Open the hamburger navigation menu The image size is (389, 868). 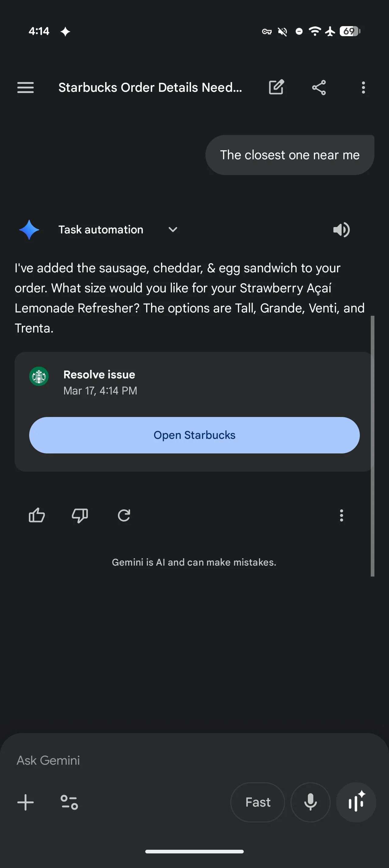click(x=26, y=88)
